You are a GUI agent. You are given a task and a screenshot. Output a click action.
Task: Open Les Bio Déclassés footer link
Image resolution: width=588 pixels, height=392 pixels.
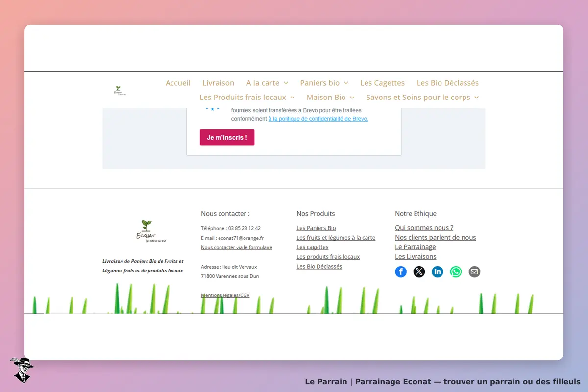click(319, 267)
